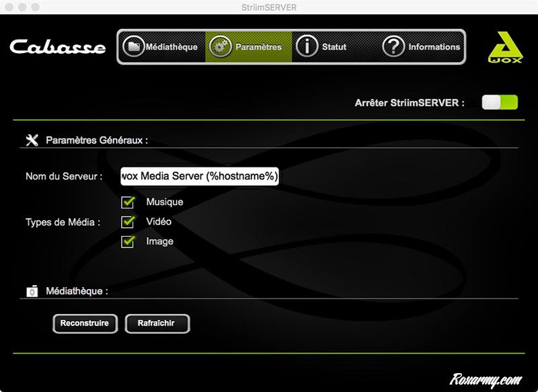Screen dimensions: 538x392
Task: Click the red close window button
Action: pos(9,7)
